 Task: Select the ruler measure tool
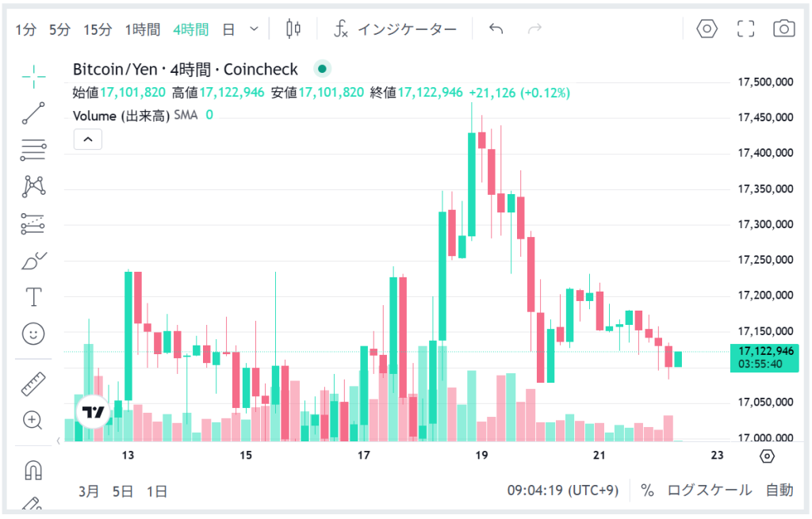(33, 384)
